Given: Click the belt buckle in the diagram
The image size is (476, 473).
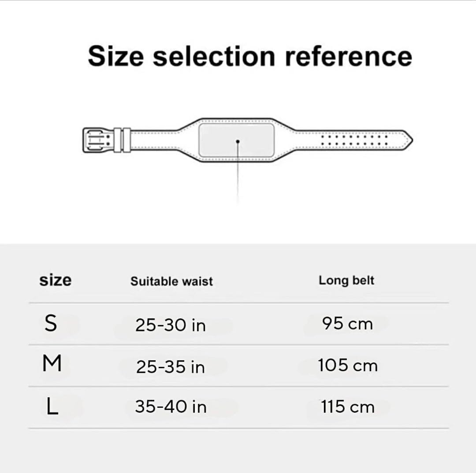Looking at the screenshot, I should click(96, 140).
